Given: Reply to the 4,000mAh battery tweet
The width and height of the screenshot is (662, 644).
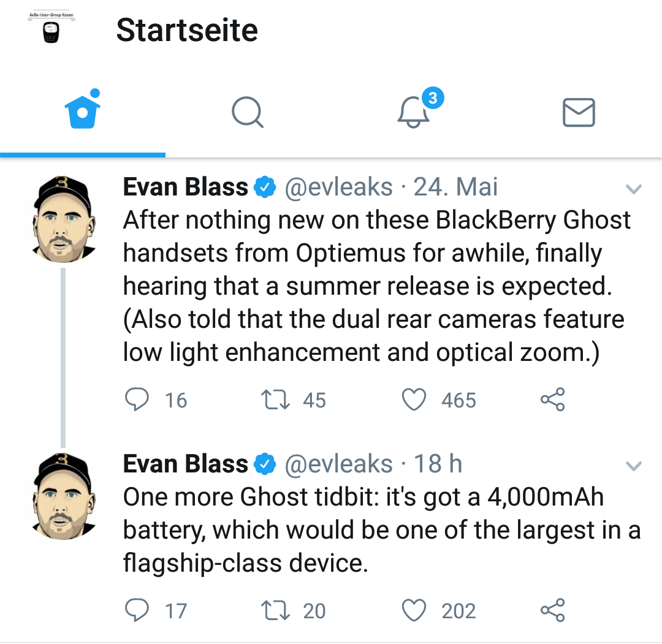Looking at the screenshot, I should pyautogui.click(x=137, y=610).
